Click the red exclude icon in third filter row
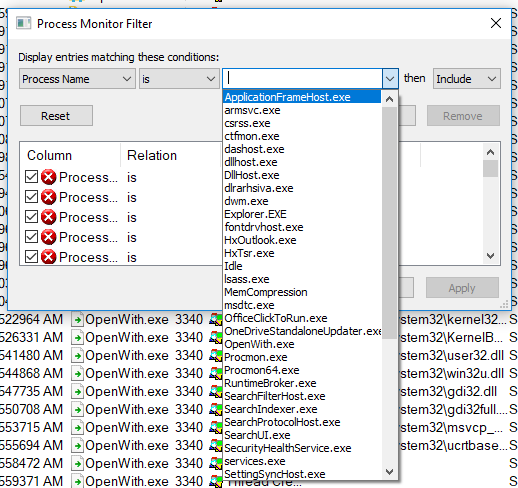 [49, 217]
